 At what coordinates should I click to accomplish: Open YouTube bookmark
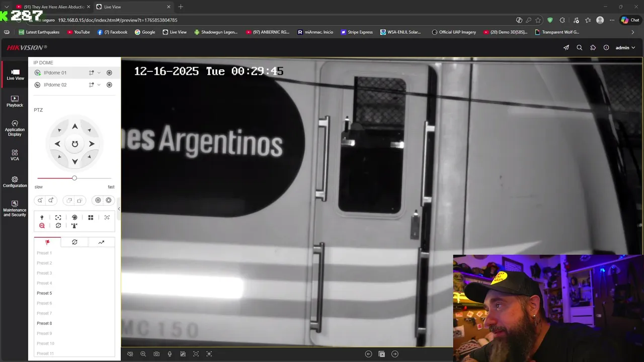[x=78, y=32]
